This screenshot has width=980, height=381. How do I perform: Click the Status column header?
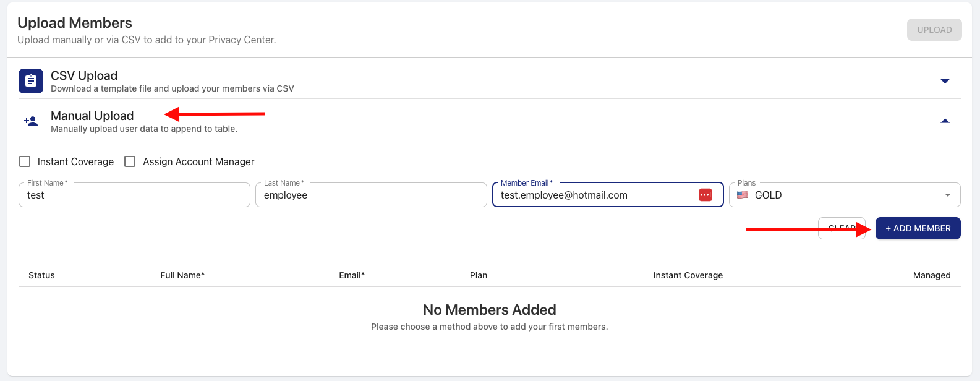(x=41, y=275)
